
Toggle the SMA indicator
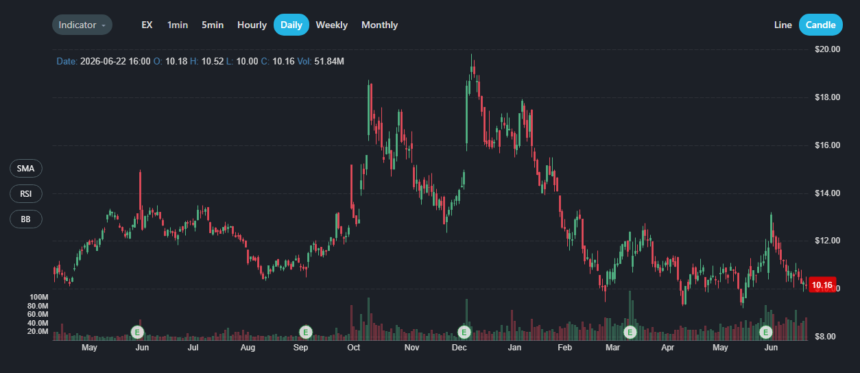point(26,168)
